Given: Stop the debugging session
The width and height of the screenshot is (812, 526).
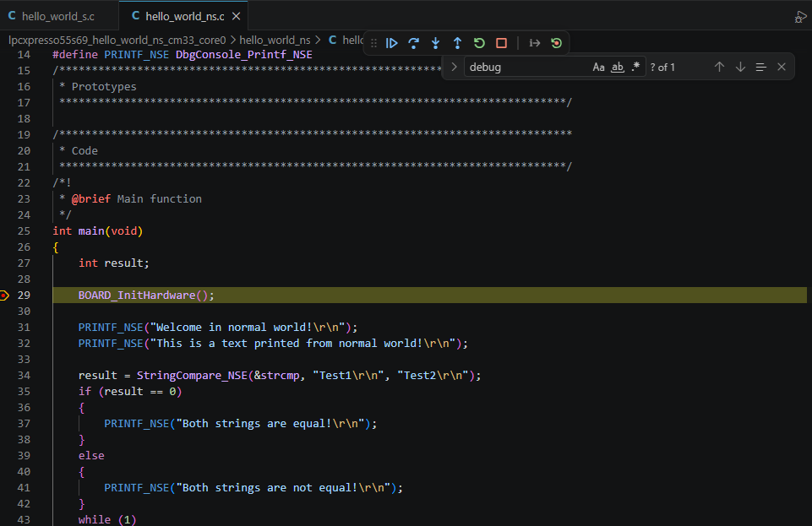Looking at the screenshot, I should (x=501, y=43).
